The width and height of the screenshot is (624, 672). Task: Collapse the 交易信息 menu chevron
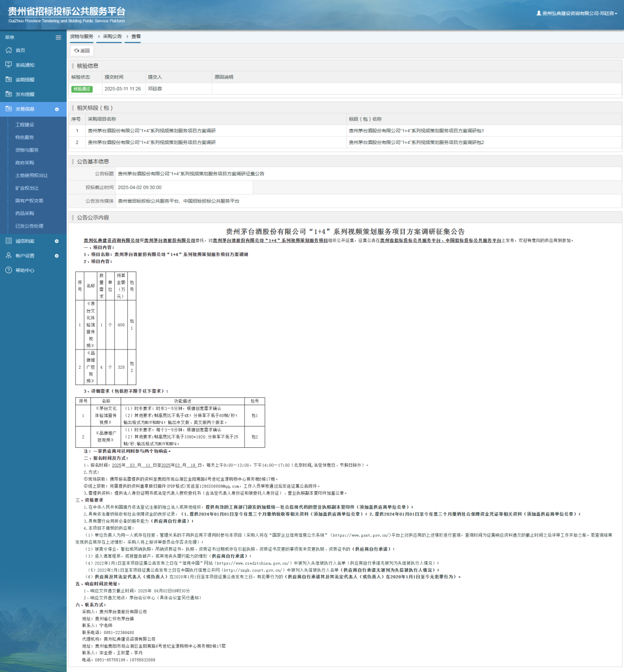(57, 109)
